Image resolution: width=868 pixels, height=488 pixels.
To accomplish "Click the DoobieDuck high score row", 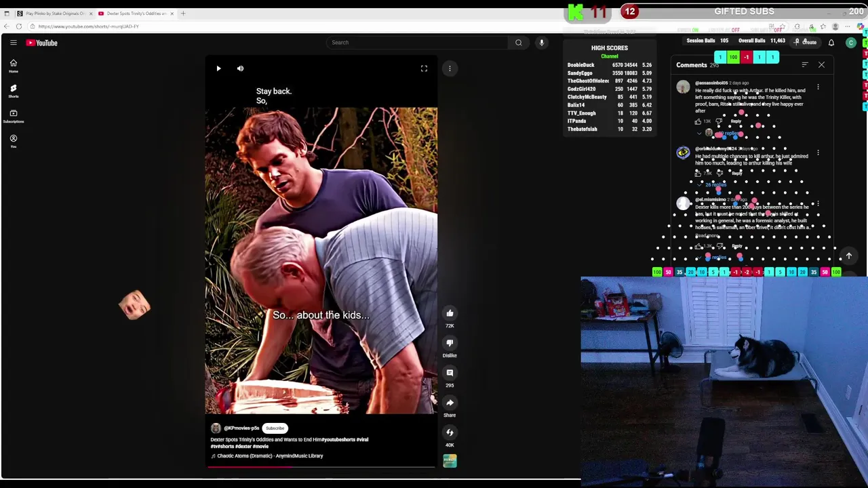I will pos(610,65).
